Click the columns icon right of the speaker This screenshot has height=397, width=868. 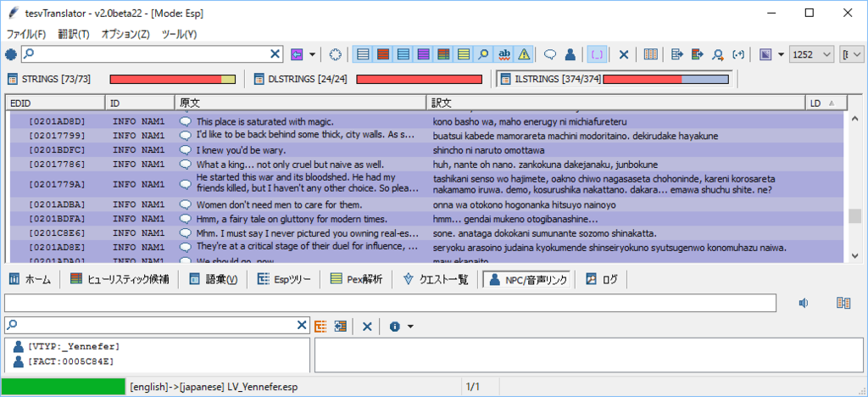843,303
